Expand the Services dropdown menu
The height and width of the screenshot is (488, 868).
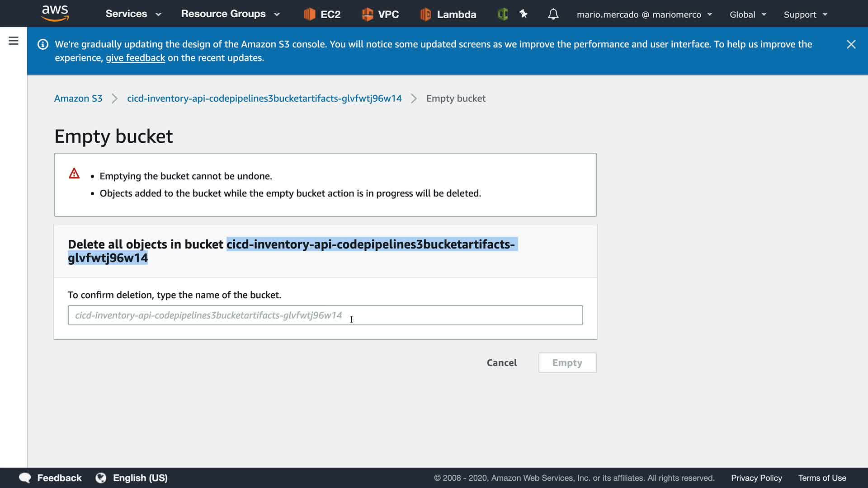pyautogui.click(x=133, y=14)
